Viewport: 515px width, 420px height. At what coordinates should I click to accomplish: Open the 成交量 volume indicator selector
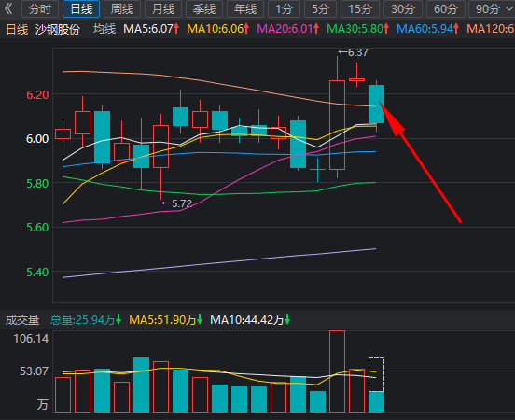(x=22, y=320)
